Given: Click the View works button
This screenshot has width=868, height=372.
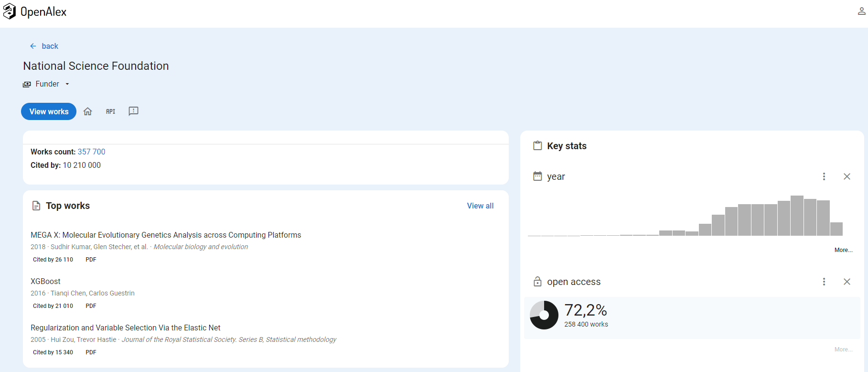Looking at the screenshot, I should [49, 111].
